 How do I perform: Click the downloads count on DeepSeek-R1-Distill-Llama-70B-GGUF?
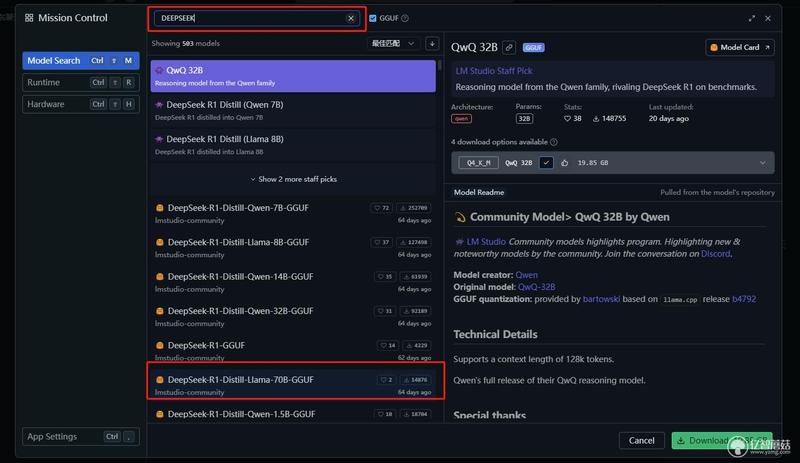tap(415, 379)
